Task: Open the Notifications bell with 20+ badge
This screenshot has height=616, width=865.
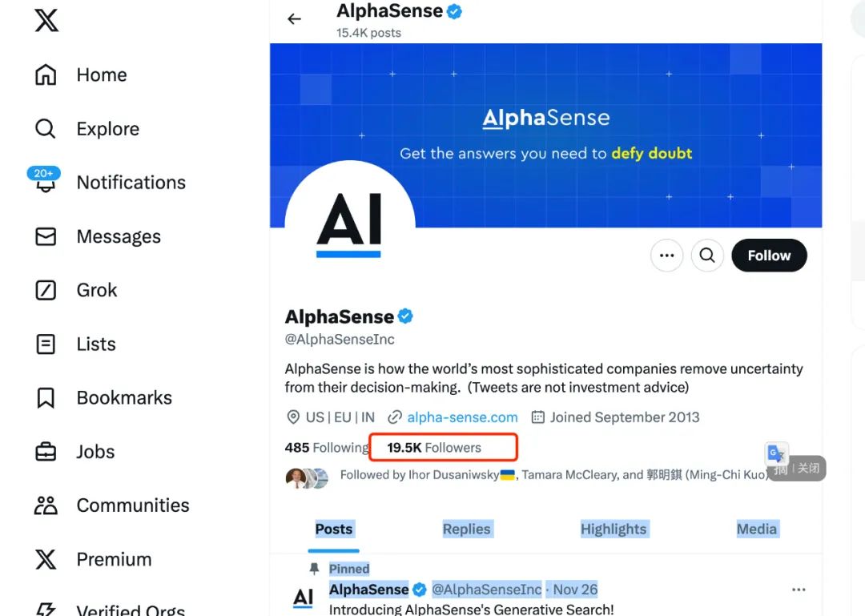Action: pyautogui.click(x=44, y=180)
